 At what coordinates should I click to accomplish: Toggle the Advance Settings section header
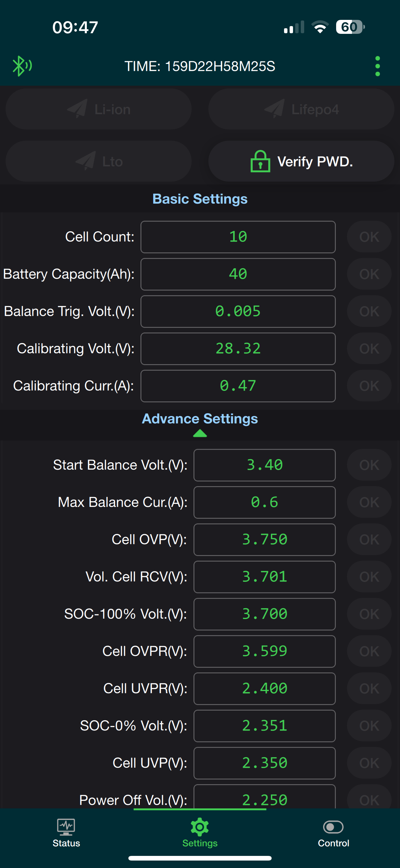coord(200,419)
